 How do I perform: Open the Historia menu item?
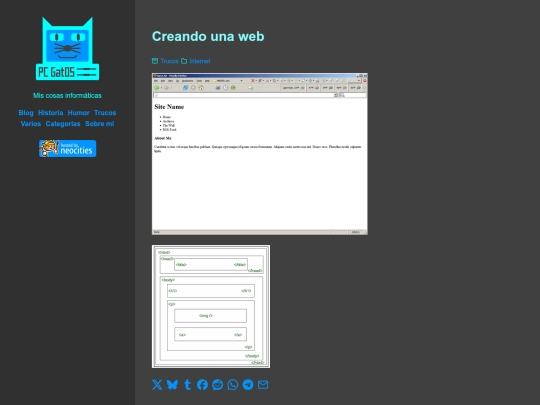click(51, 113)
